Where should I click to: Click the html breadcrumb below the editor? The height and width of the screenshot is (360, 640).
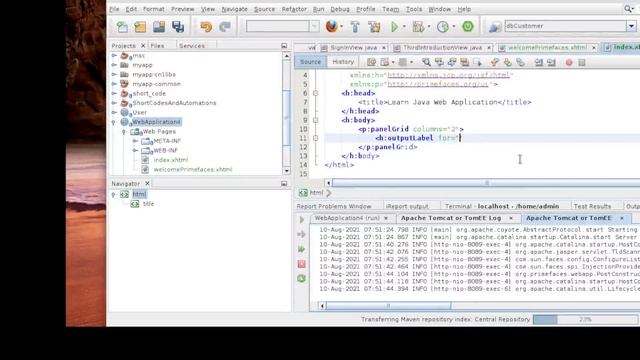point(316,193)
